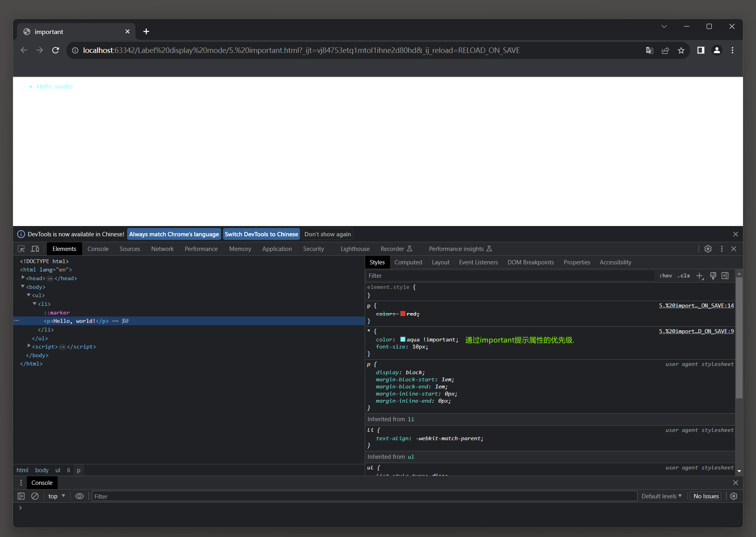The image size is (756, 537).
Task: Click the inspect element picker icon
Action: point(21,249)
